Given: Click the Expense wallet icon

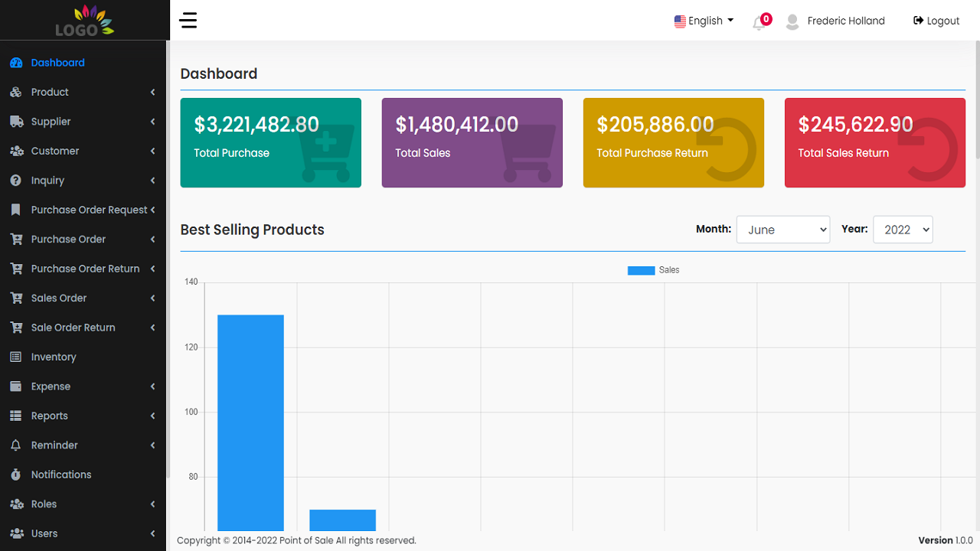Looking at the screenshot, I should click(15, 386).
